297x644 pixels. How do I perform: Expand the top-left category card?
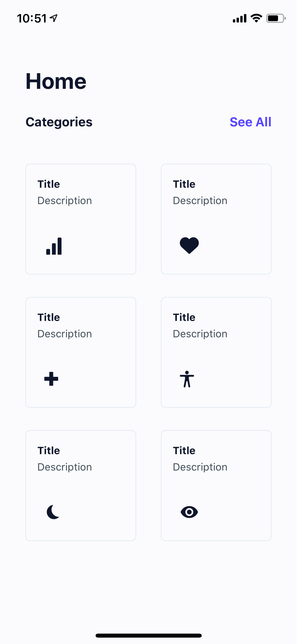coord(80,219)
